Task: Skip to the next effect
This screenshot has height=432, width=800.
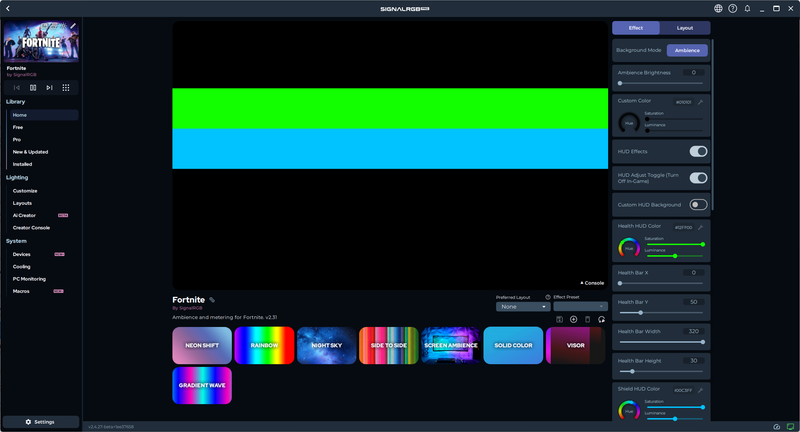Action: coord(49,87)
